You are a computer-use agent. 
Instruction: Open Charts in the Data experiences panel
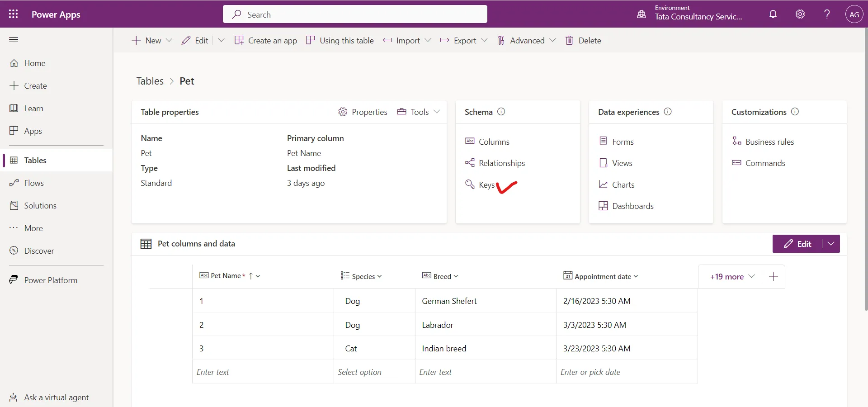point(623,184)
